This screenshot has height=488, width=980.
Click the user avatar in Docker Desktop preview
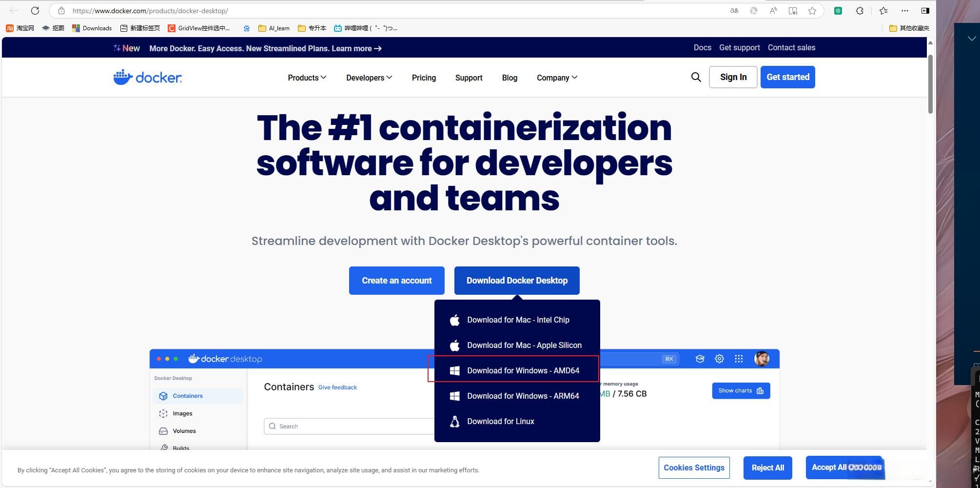click(x=762, y=359)
